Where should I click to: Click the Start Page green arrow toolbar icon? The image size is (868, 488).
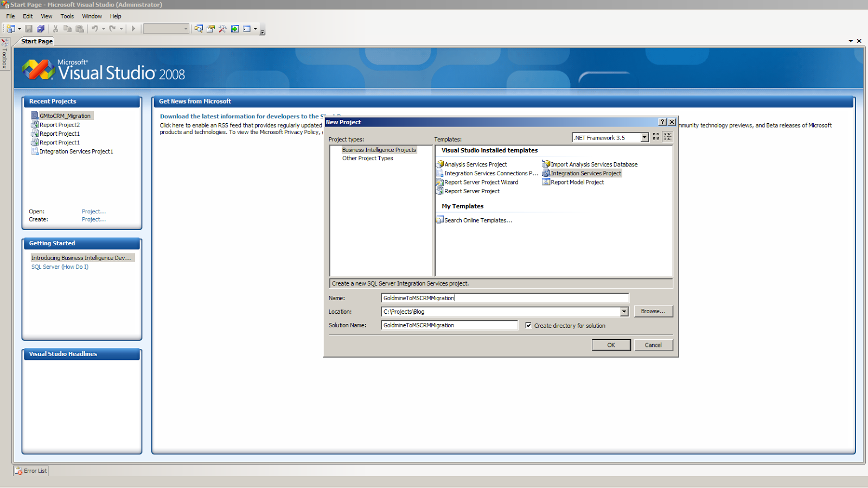[x=235, y=29]
